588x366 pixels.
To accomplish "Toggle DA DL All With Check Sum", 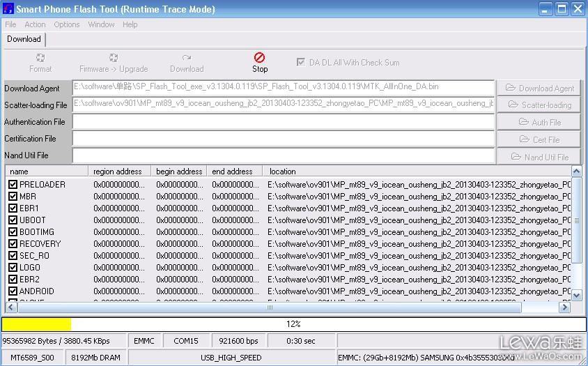I will pyautogui.click(x=301, y=62).
